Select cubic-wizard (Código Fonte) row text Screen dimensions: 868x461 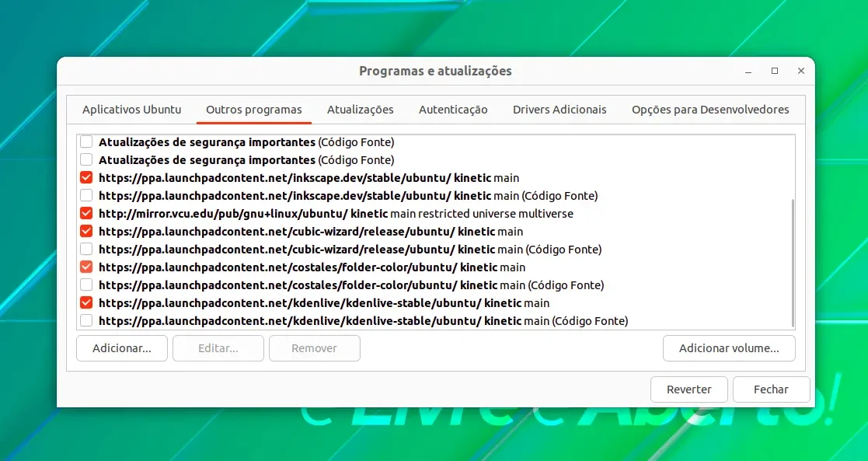(x=350, y=250)
